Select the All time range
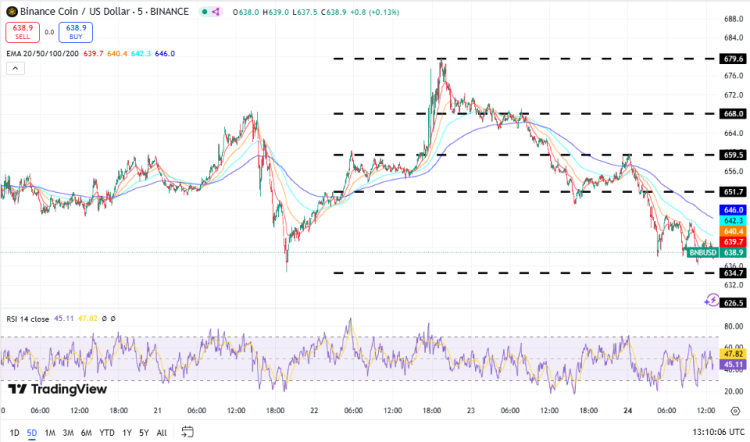The height and width of the screenshot is (442, 750). tap(162, 432)
